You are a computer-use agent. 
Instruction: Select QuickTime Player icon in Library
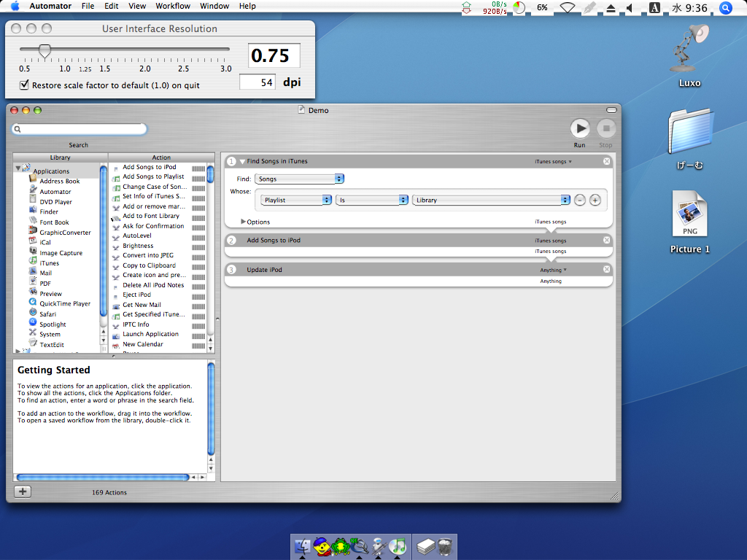pos(33,303)
